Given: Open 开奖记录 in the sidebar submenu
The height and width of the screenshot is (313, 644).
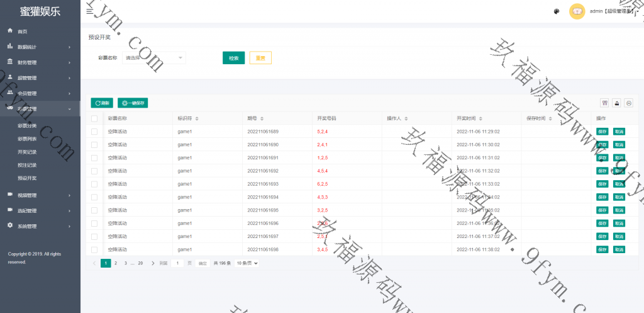Looking at the screenshot, I should (x=27, y=152).
